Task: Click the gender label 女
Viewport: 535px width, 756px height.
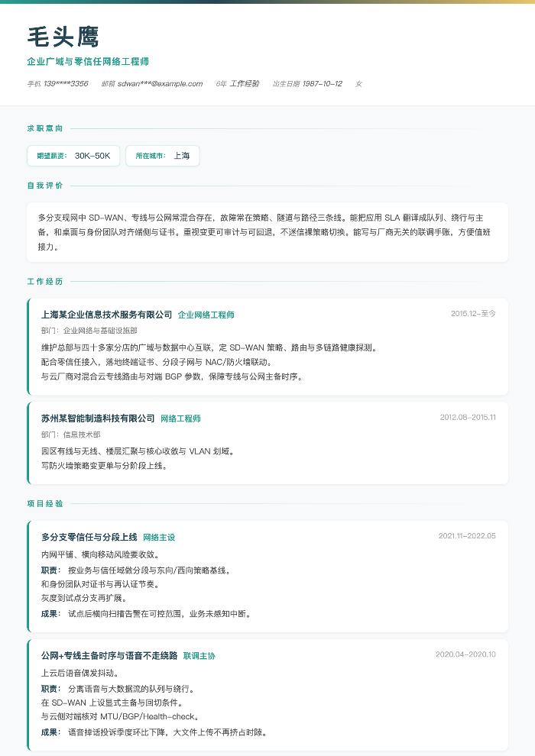Action: click(358, 84)
